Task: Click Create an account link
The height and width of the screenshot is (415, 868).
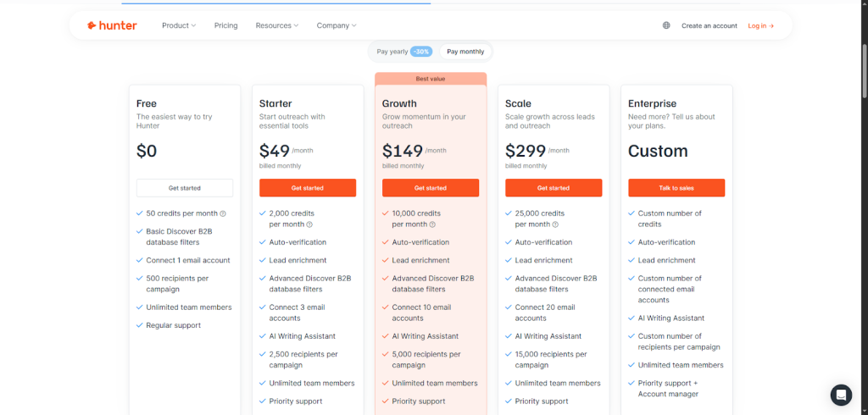Action: [x=709, y=25]
